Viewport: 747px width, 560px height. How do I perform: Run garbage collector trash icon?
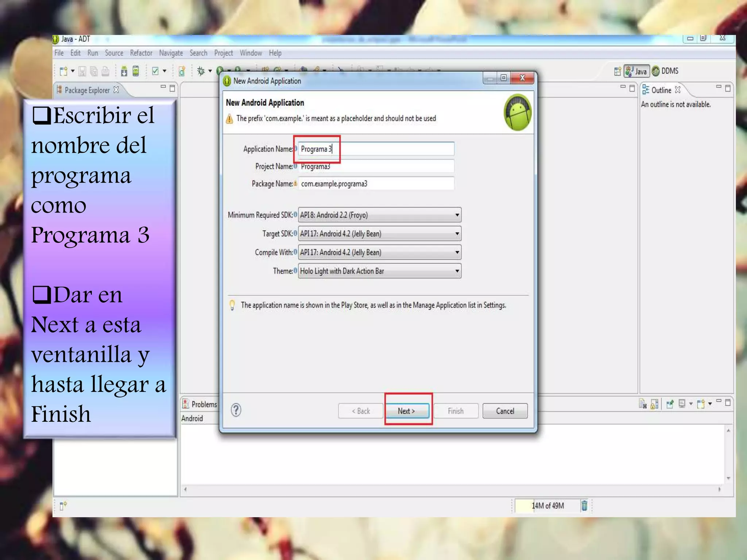point(584,506)
